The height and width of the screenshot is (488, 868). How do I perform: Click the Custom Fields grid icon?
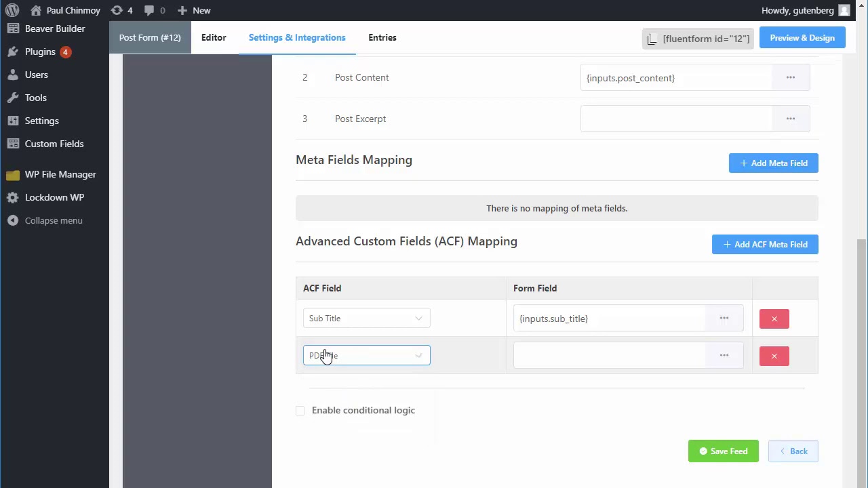(x=13, y=144)
